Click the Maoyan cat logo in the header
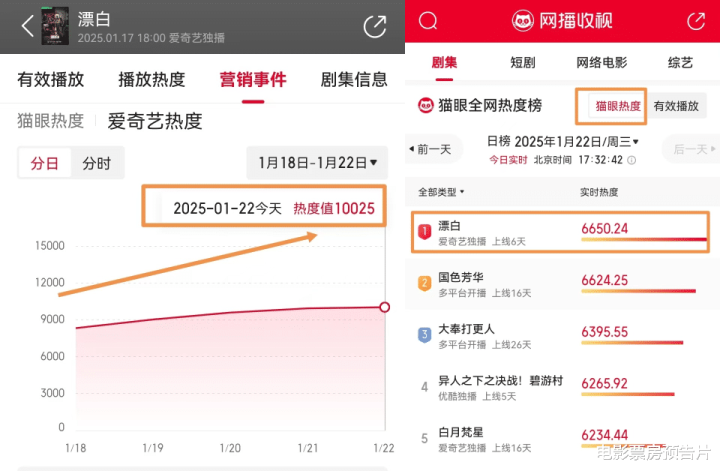 point(523,21)
